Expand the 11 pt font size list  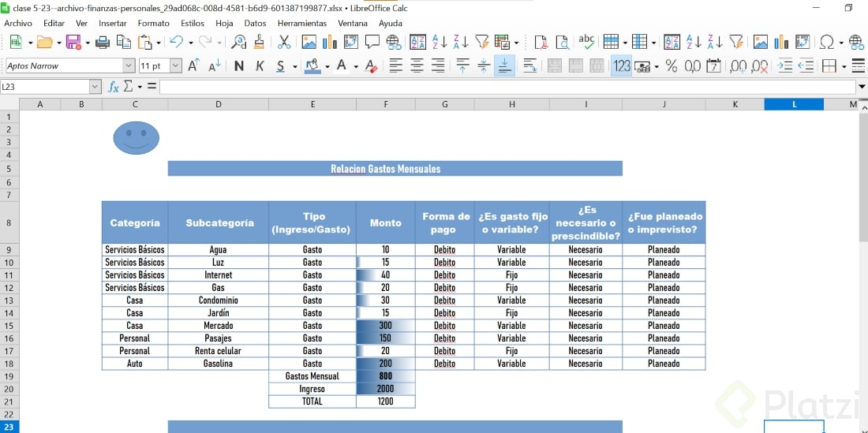[175, 66]
